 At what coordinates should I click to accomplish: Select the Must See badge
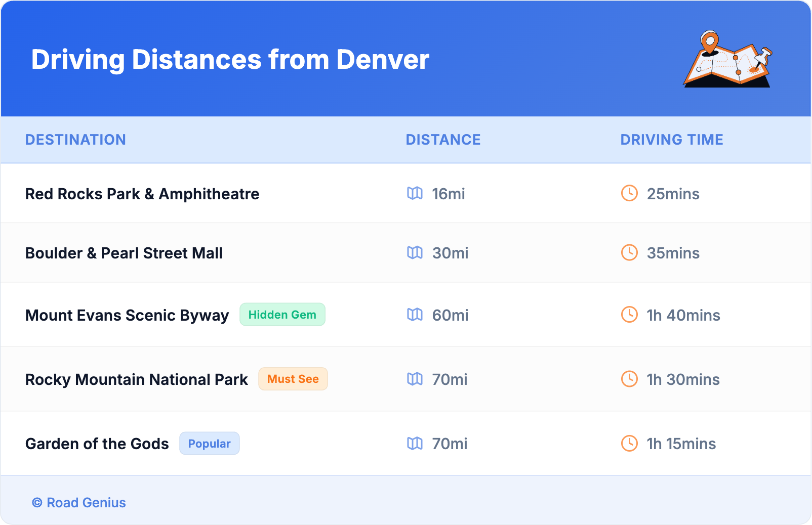click(293, 379)
